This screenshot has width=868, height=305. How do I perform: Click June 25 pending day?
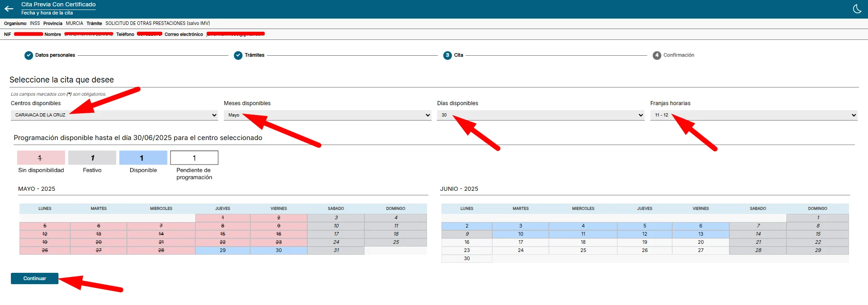coord(583,251)
